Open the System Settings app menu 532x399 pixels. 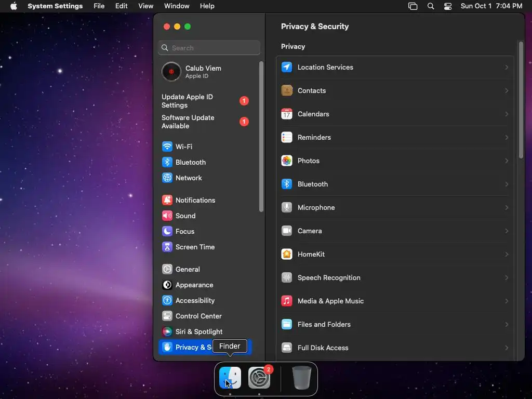[55, 6]
